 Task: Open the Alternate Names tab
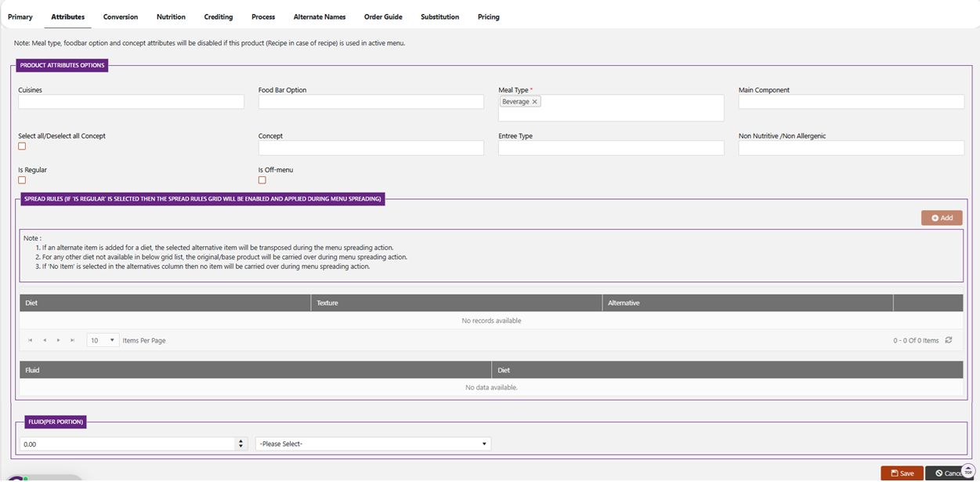point(320,16)
